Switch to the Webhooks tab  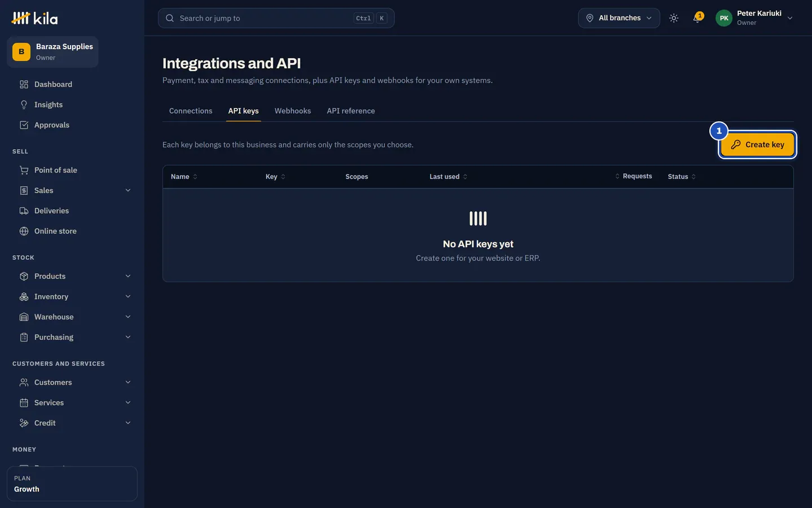pyautogui.click(x=293, y=111)
